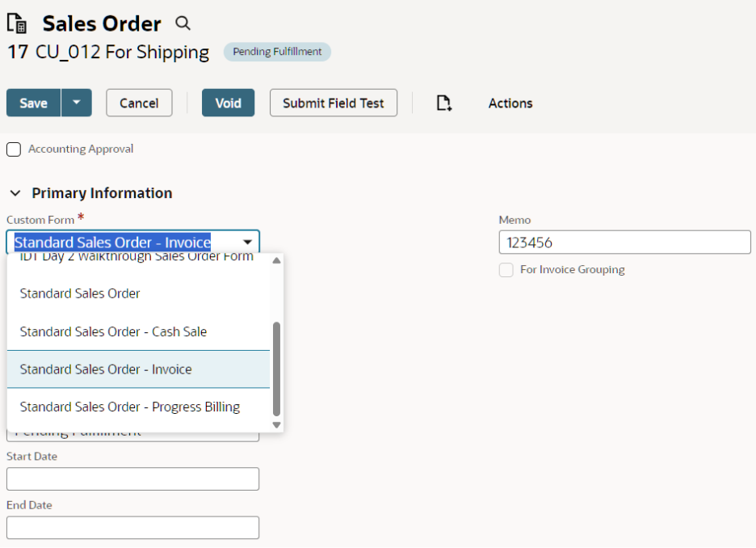Click the Memo label
This screenshot has height=548, width=756.
[x=515, y=220]
